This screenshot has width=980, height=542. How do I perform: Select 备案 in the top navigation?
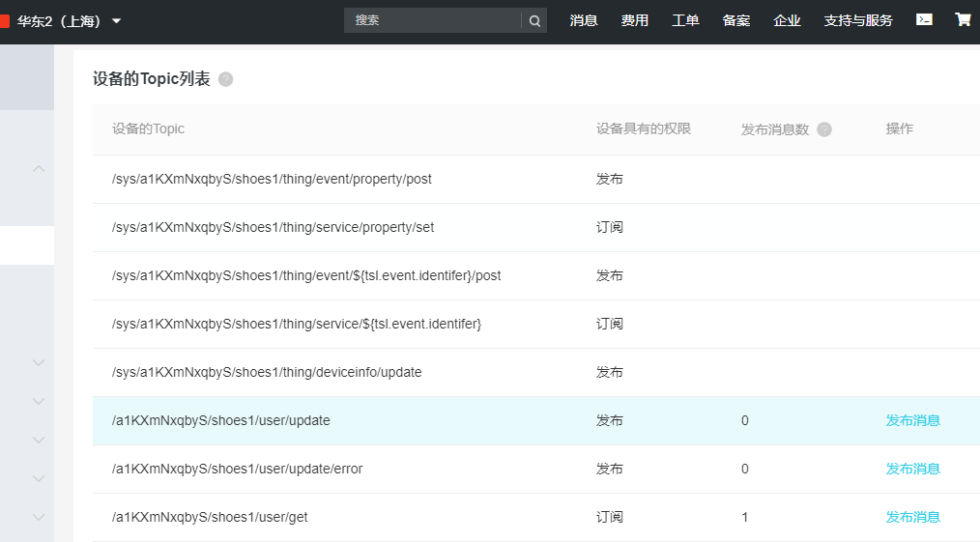tap(736, 20)
